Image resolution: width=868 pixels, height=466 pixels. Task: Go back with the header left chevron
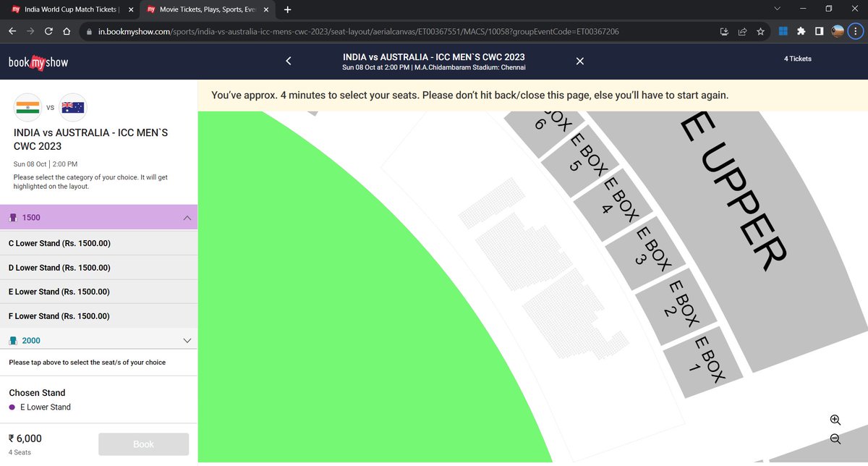[x=288, y=62]
